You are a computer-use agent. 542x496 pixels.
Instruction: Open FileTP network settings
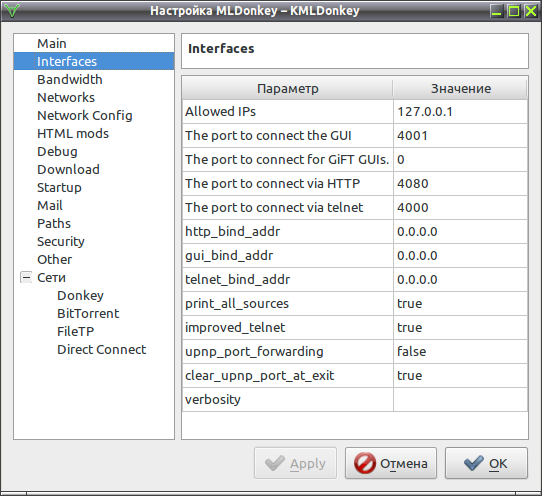(76, 331)
